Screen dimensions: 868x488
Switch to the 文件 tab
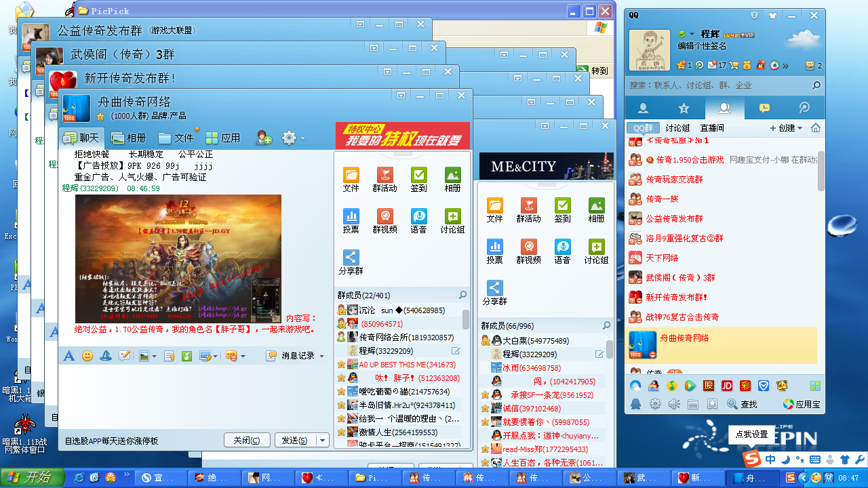click(x=176, y=138)
